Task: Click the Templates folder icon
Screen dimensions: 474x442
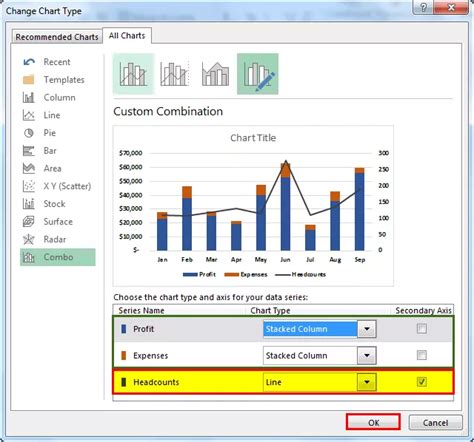Action: [29, 80]
